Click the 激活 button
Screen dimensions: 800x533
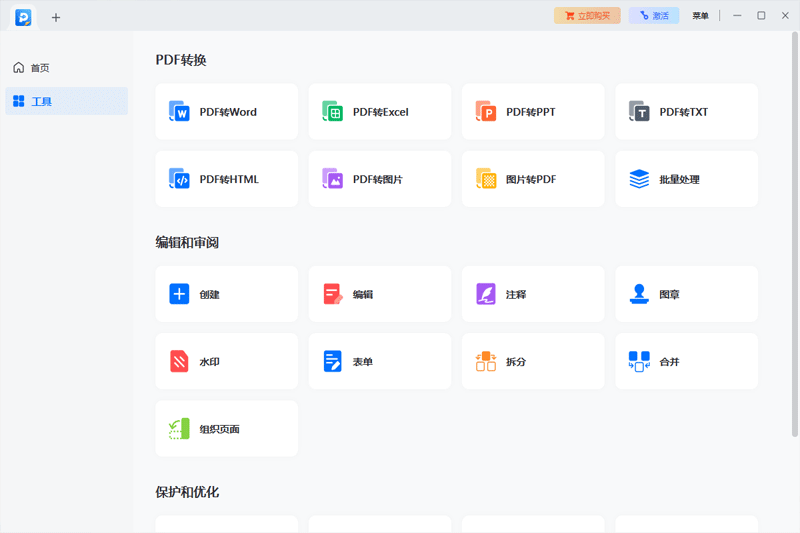[x=654, y=16]
